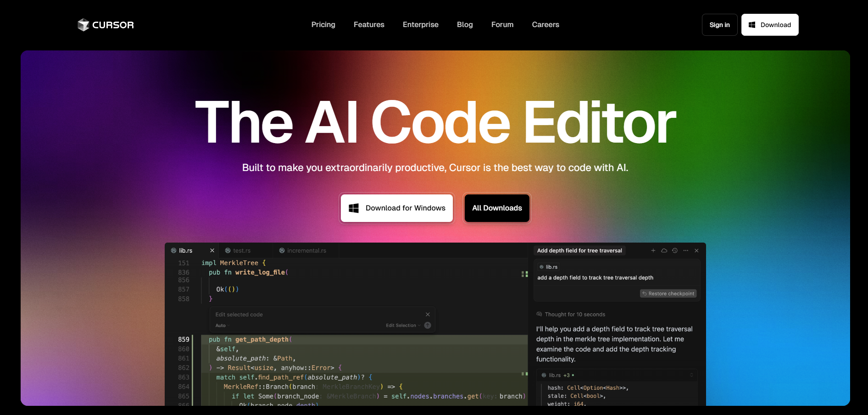Screen dimensions: 868x415
Task: Click the lib.rs +3 diff file header
Action: pos(617,375)
